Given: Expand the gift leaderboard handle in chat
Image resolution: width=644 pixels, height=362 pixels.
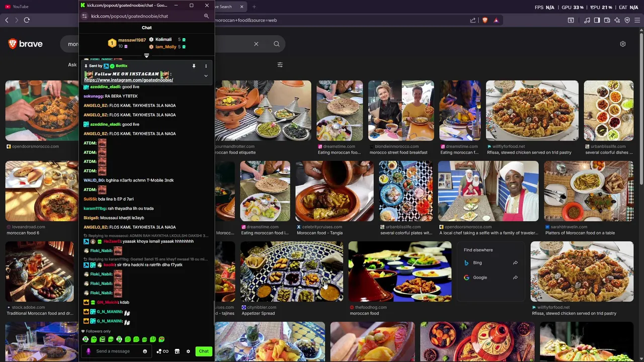Looking at the screenshot, I should coord(146,55).
